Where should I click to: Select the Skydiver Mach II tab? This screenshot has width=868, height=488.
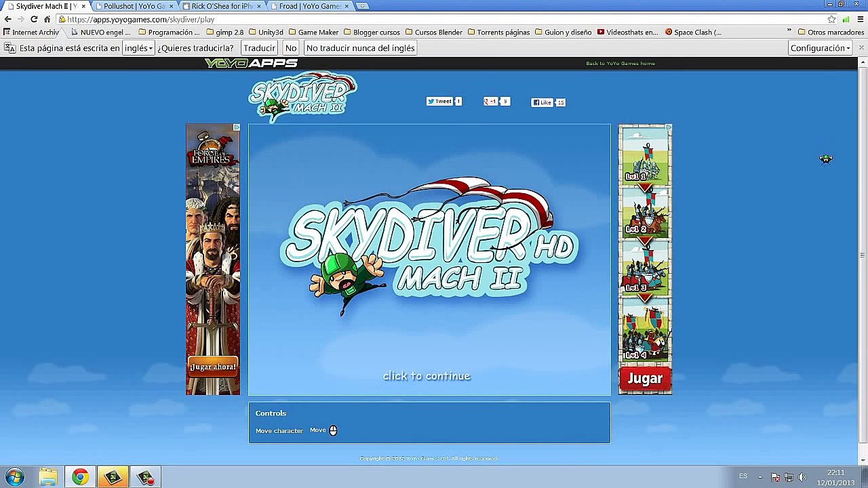45,6
